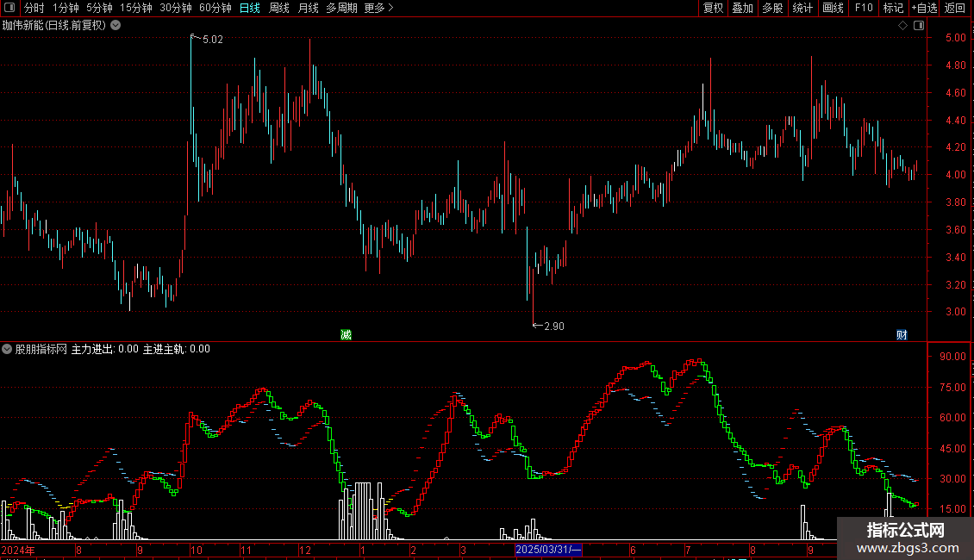974x560 pixels.
Task: Click the 5.02 high price label
Action: coord(212,40)
